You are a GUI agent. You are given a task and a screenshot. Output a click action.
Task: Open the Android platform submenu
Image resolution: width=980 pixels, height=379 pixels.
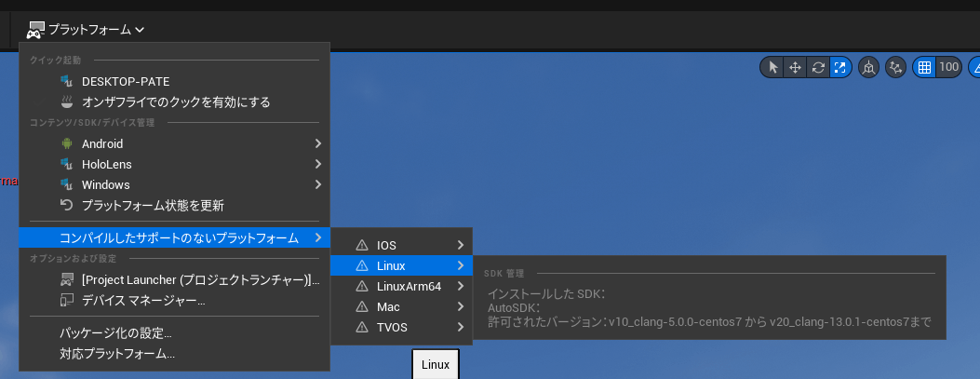174,143
